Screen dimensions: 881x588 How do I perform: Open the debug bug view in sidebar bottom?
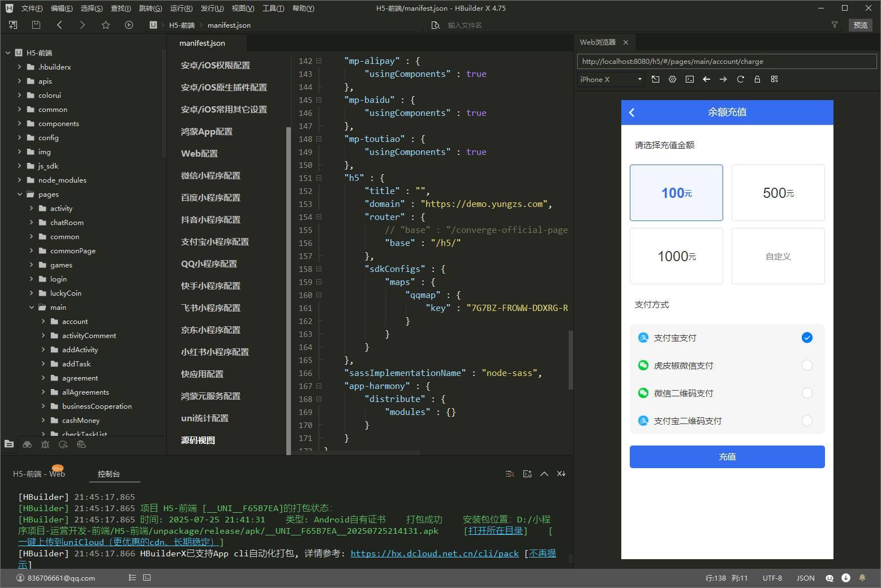45,444
